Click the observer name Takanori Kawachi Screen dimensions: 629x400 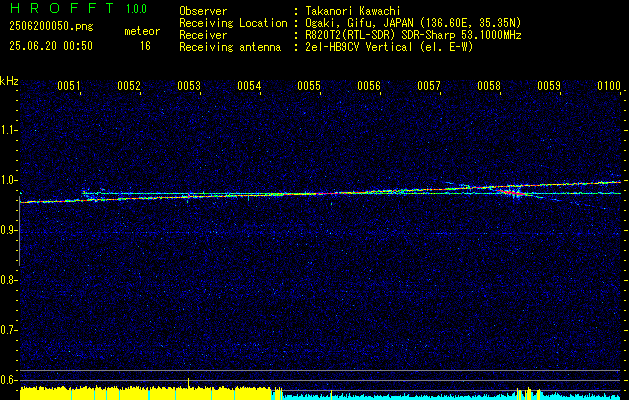352,11
